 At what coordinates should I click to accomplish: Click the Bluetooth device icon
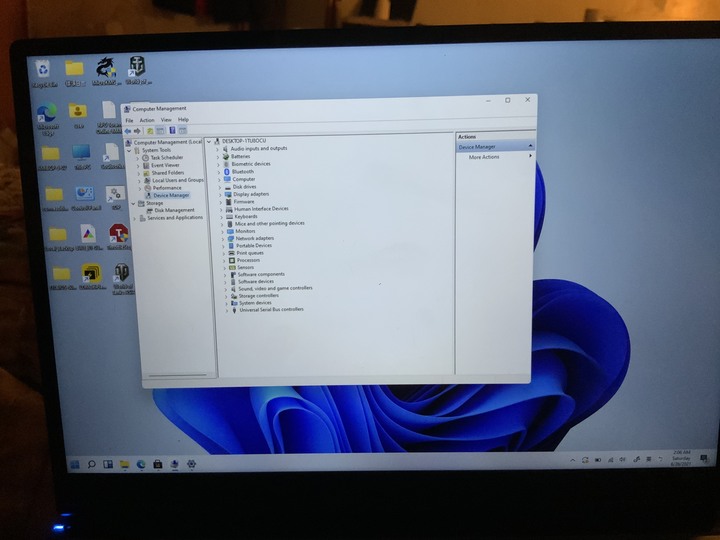226,172
